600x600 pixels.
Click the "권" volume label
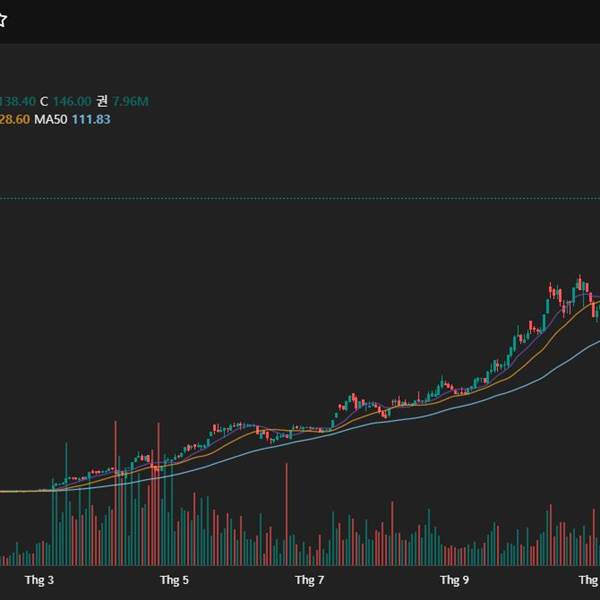[x=102, y=101]
